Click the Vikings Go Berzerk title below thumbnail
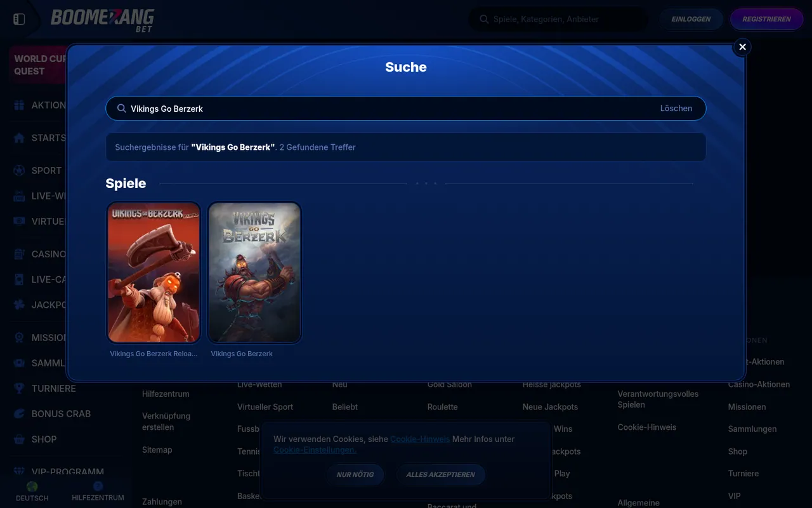 click(242, 354)
